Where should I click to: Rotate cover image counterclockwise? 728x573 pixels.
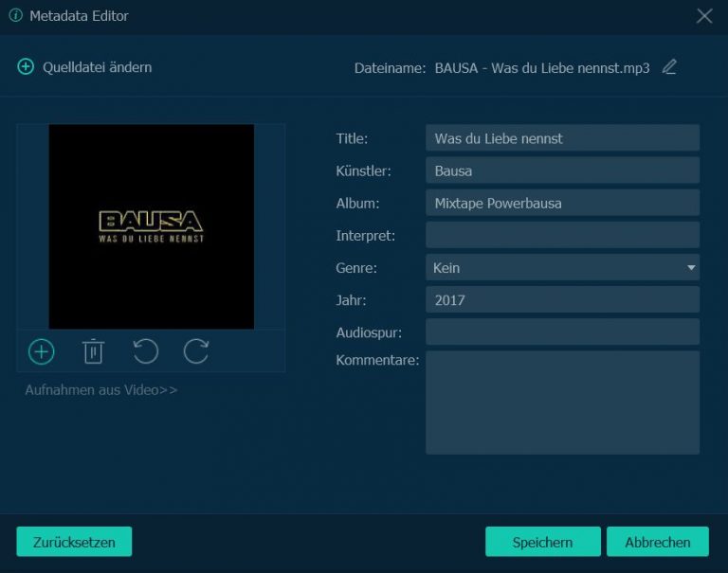coord(146,351)
